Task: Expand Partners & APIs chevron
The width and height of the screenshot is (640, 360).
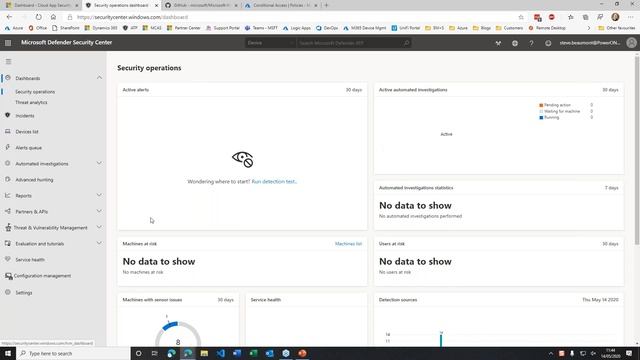Action: (x=99, y=211)
